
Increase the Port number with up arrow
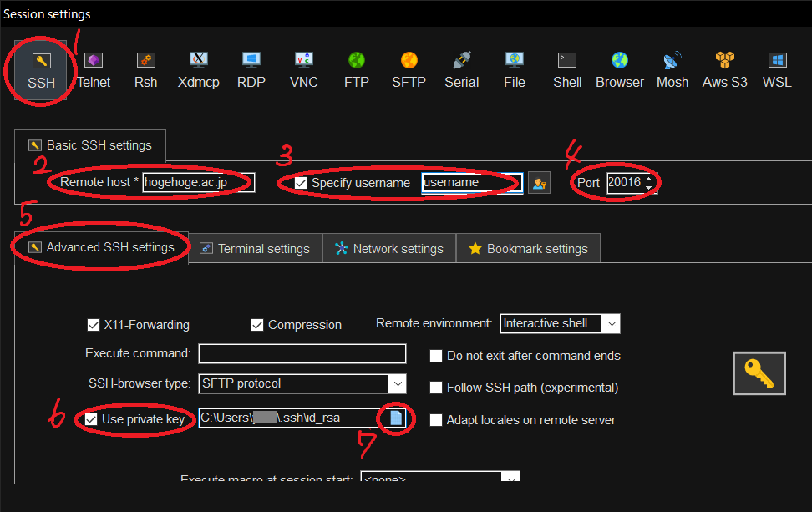(649, 178)
